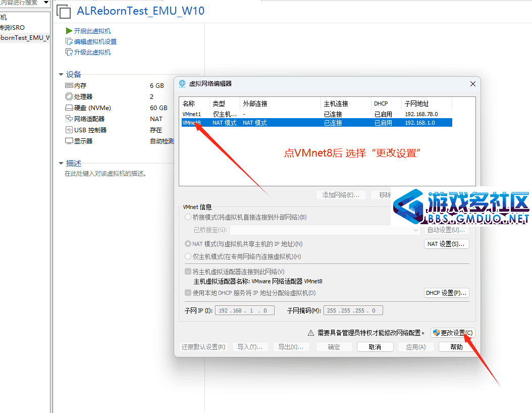Click the 192.168.78.0 subnet address cell

click(421, 114)
